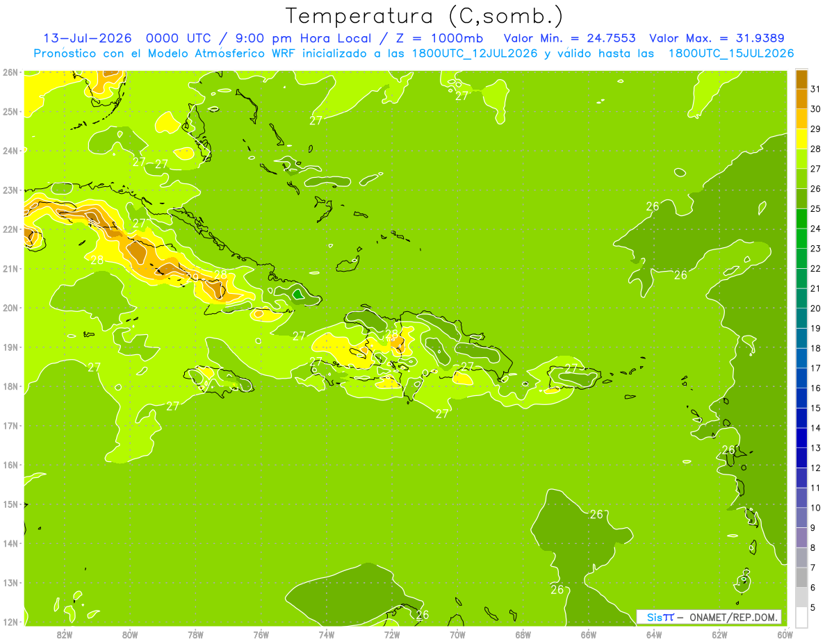Viewport: 834px width, 644px height.
Task: Click legend swatch between 29 and 30
Action: pyautogui.click(x=801, y=119)
